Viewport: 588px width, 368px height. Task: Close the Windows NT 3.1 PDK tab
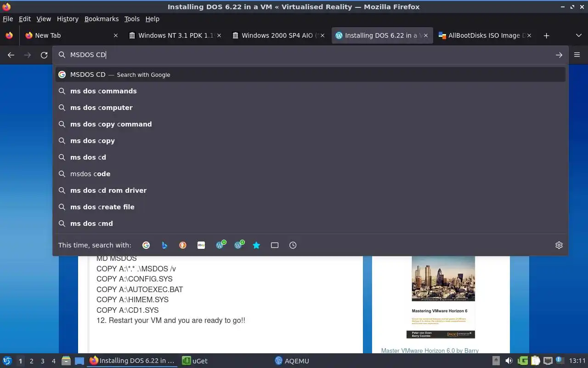coord(219,35)
